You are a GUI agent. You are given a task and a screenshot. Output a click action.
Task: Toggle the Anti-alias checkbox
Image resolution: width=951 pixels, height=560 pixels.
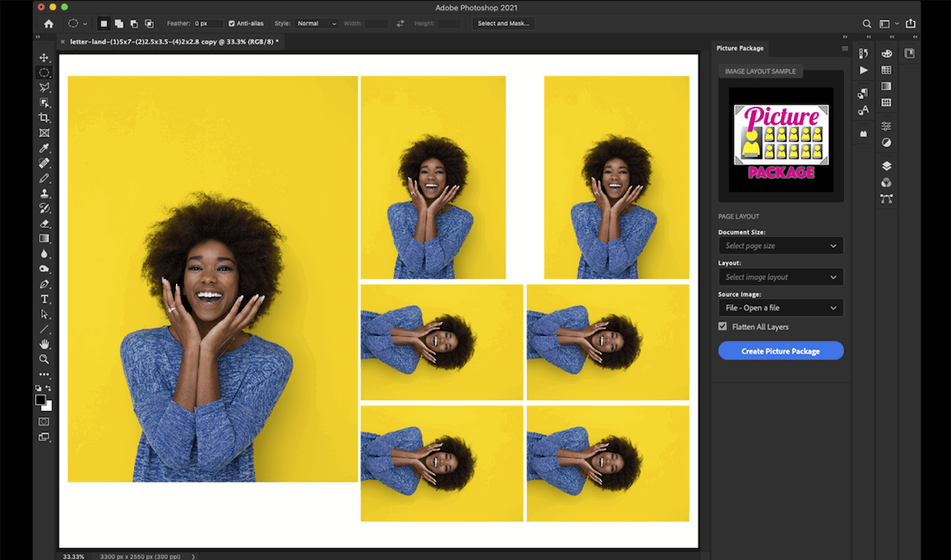(x=231, y=24)
